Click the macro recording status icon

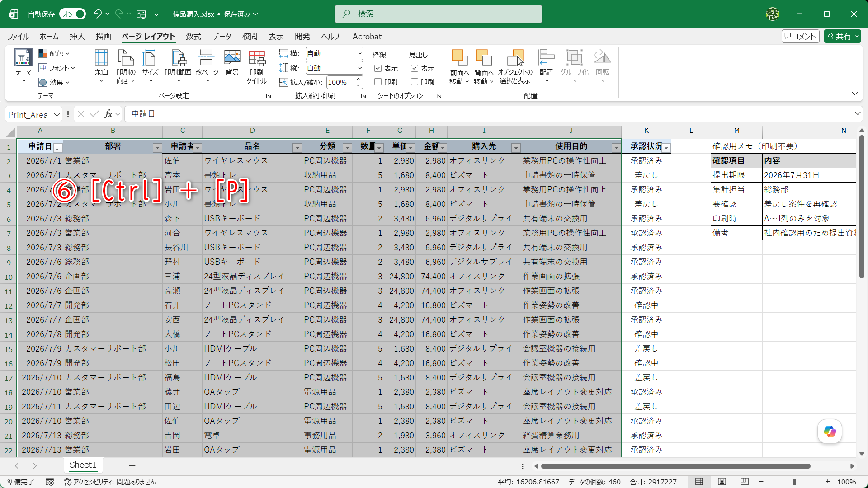(x=50, y=482)
